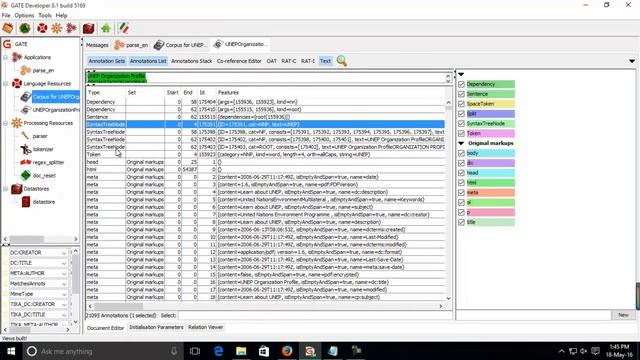Switch to the parse_en tab
The image size is (640, 360).
point(131,45)
